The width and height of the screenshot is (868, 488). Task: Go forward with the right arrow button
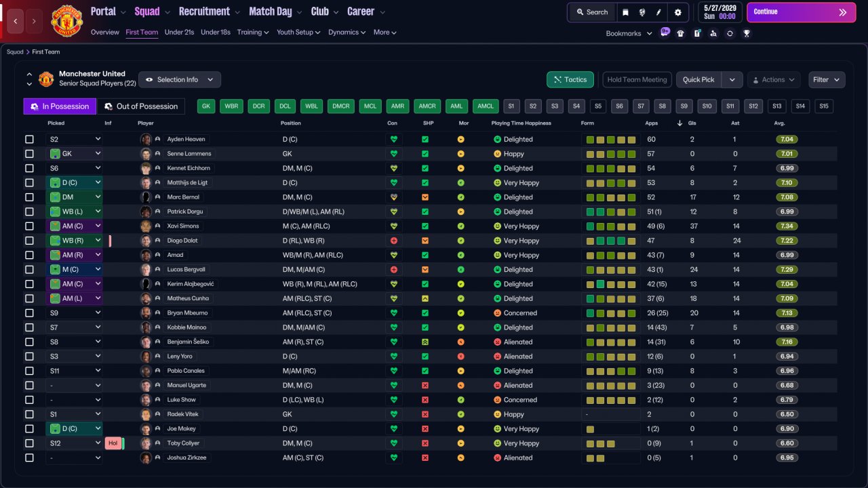(x=34, y=21)
